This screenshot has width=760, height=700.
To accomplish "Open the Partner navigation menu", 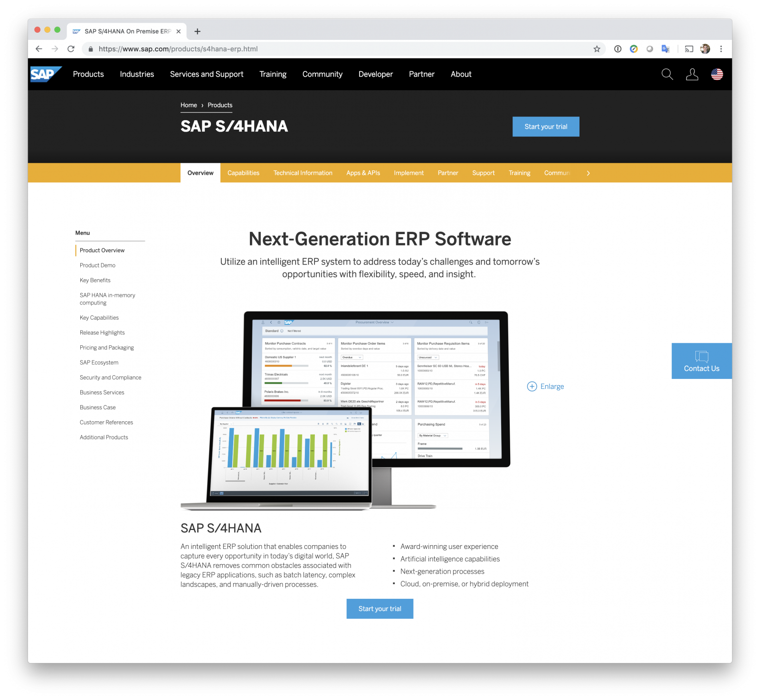I will point(422,74).
